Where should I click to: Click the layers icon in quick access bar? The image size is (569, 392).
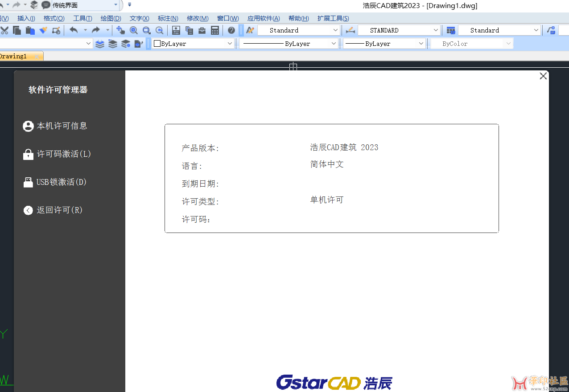(34, 5)
